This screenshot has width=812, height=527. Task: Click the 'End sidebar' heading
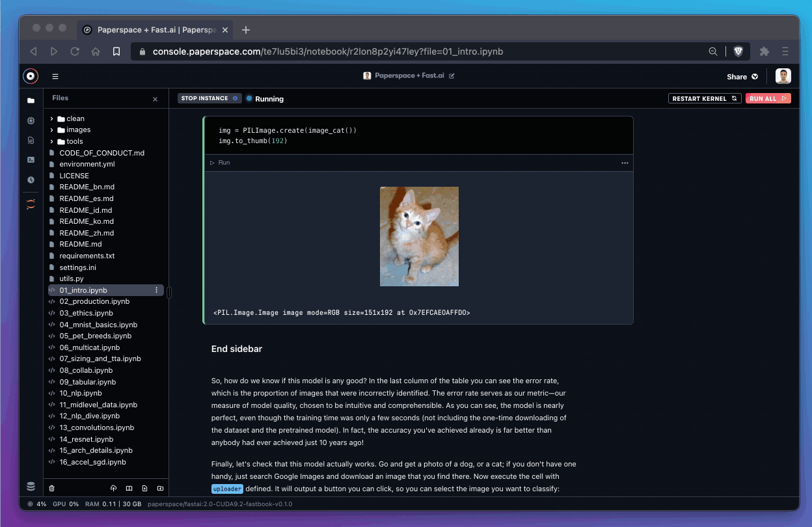(237, 349)
